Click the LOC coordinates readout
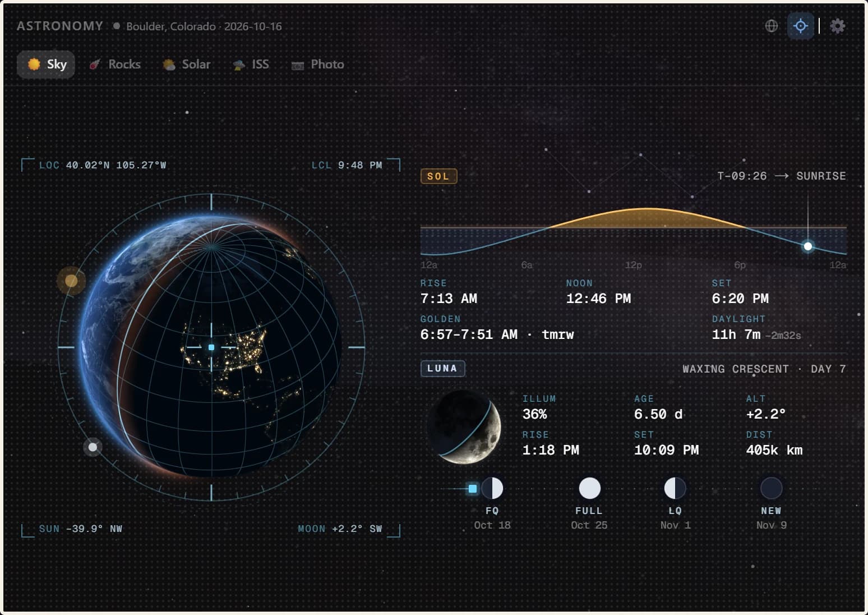 click(103, 165)
